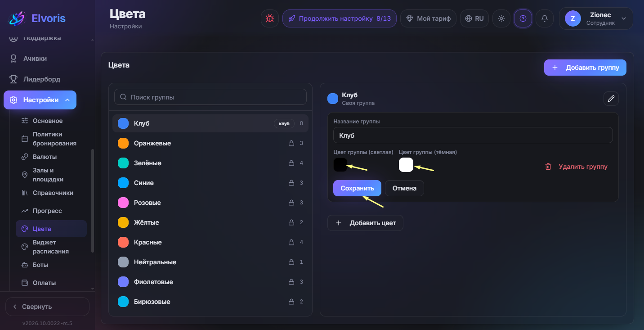The width and height of the screenshot is (644, 330).
Task: Click the magnifier icon in group search
Action: point(123,97)
